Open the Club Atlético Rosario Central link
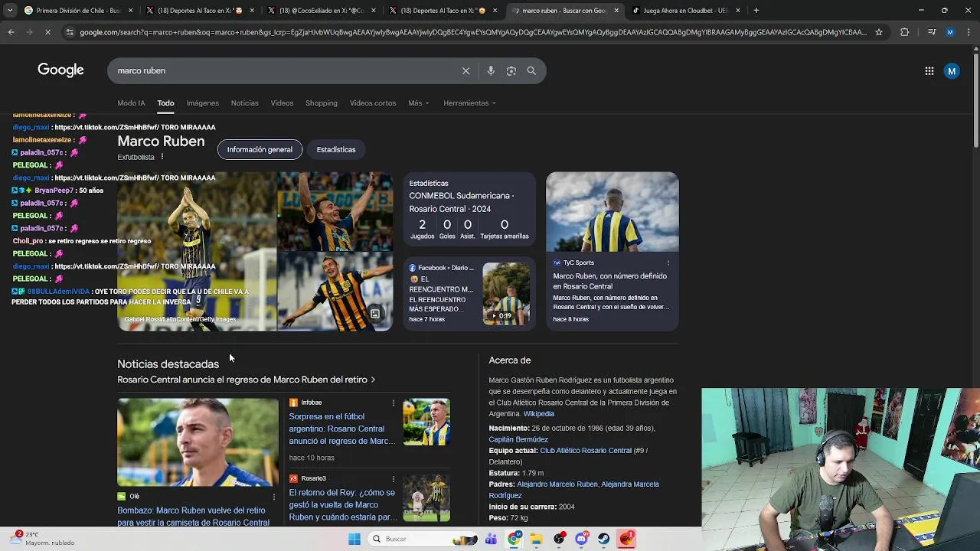Viewport: 980px width, 551px height. 586,451
